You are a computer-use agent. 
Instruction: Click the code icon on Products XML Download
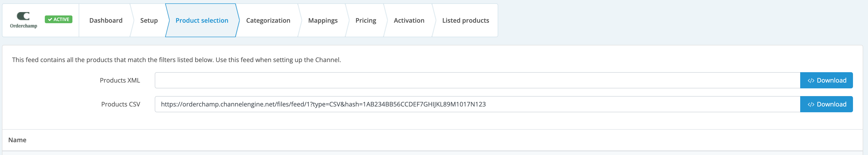coord(811,81)
